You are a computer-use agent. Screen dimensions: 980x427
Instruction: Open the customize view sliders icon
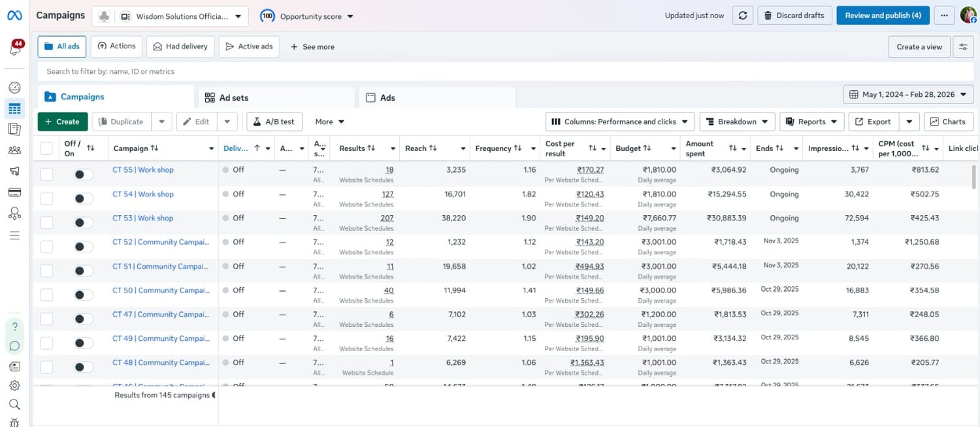(x=963, y=47)
